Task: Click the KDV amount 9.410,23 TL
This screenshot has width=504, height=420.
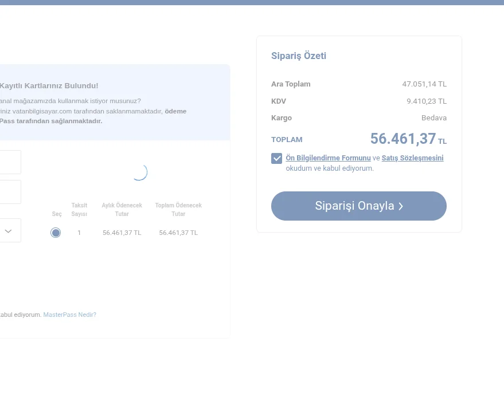Action: click(426, 101)
